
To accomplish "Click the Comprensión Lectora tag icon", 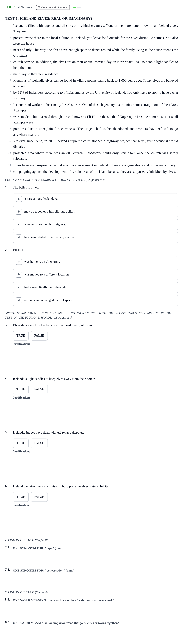I will coord(39,7).
